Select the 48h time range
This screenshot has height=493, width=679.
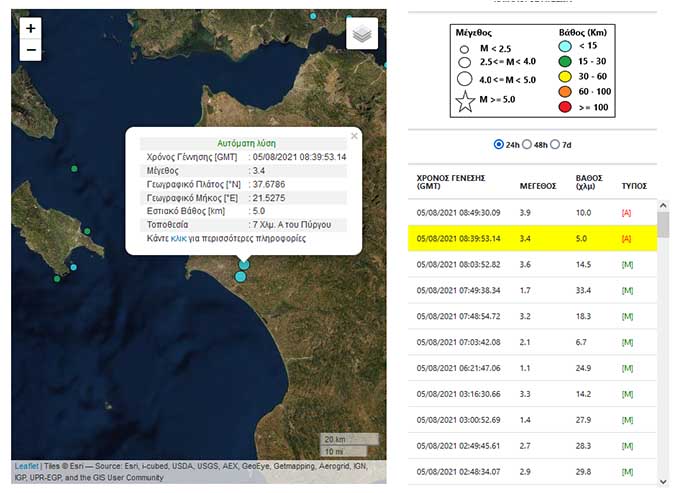tap(527, 144)
